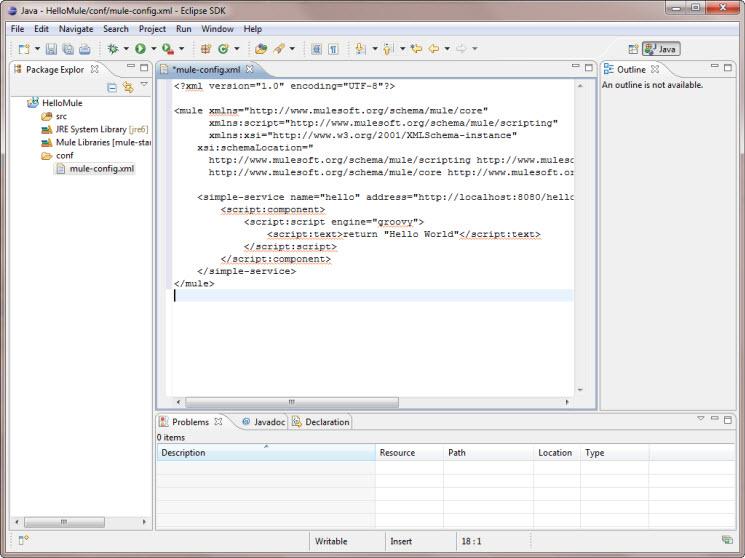Minimize the Package Explorer panel
The height and width of the screenshot is (558, 745).
pos(131,67)
